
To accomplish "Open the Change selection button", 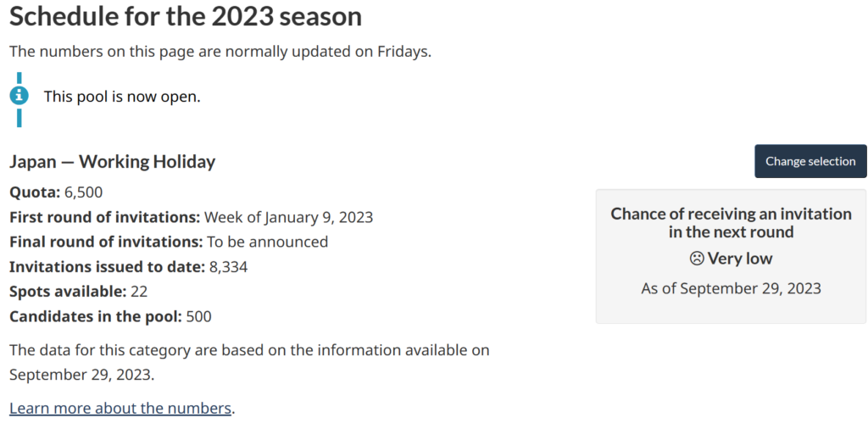I will pos(810,161).
